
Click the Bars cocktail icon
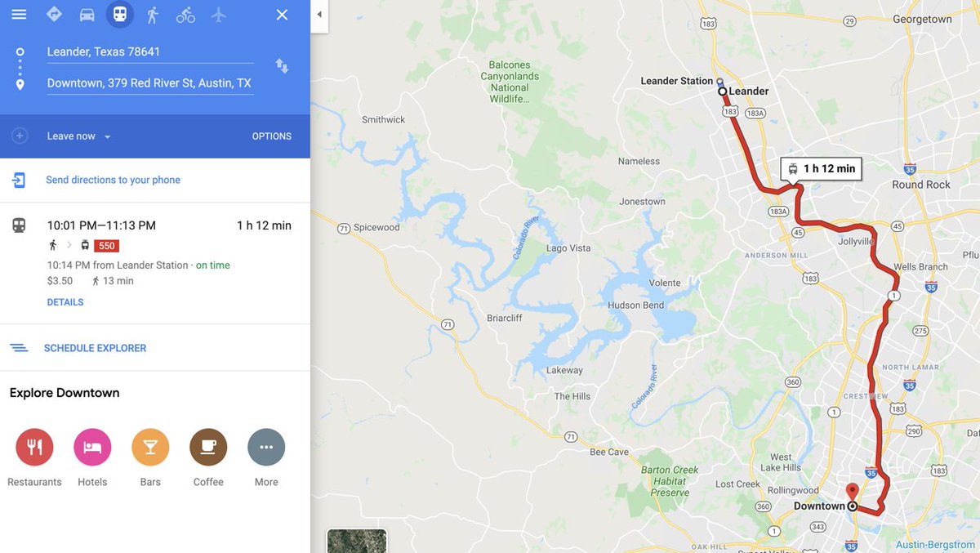150,448
